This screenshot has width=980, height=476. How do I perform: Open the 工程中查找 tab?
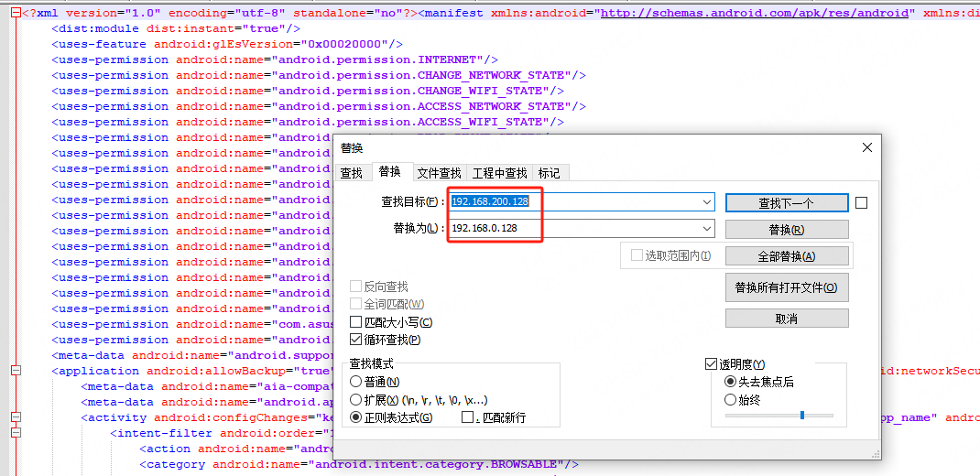tap(499, 173)
